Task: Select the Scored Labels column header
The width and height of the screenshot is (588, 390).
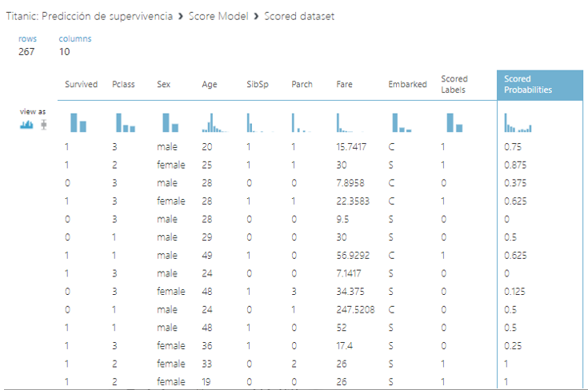Action: click(x=454, y=84)
